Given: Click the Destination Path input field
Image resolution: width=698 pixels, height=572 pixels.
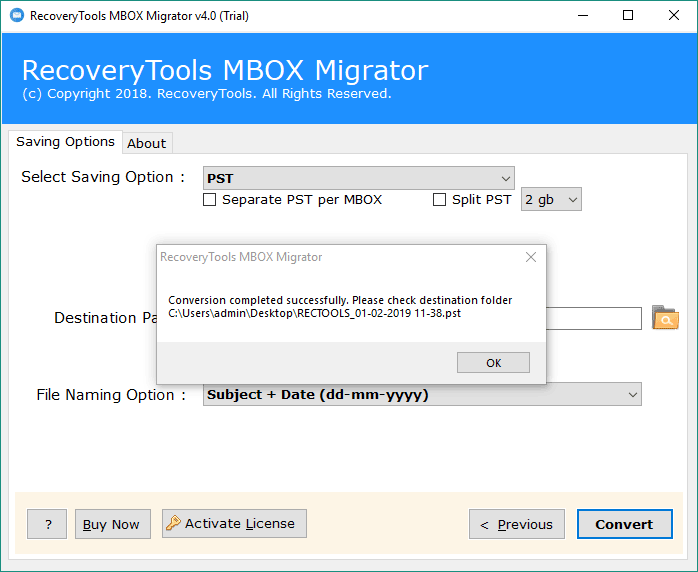Looking at the screenshot, I should point(594,318).
